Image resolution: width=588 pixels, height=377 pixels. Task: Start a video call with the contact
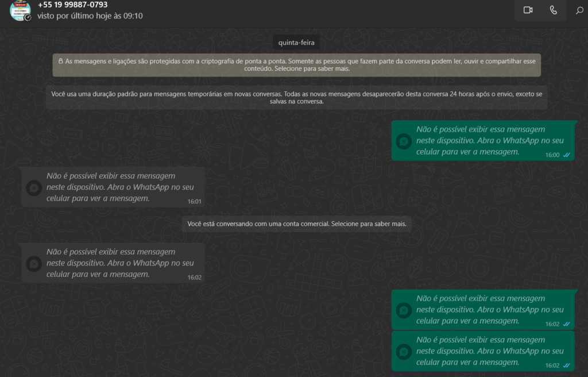(528, 10)
